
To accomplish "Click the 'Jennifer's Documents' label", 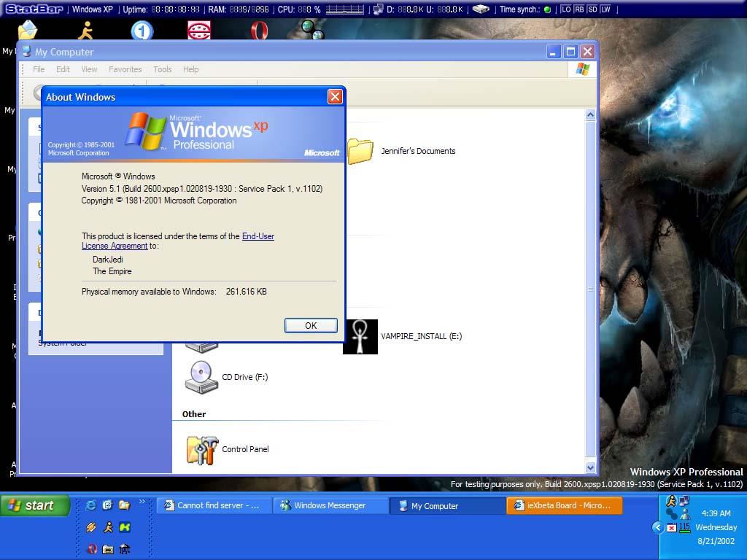I will [418, 151].
